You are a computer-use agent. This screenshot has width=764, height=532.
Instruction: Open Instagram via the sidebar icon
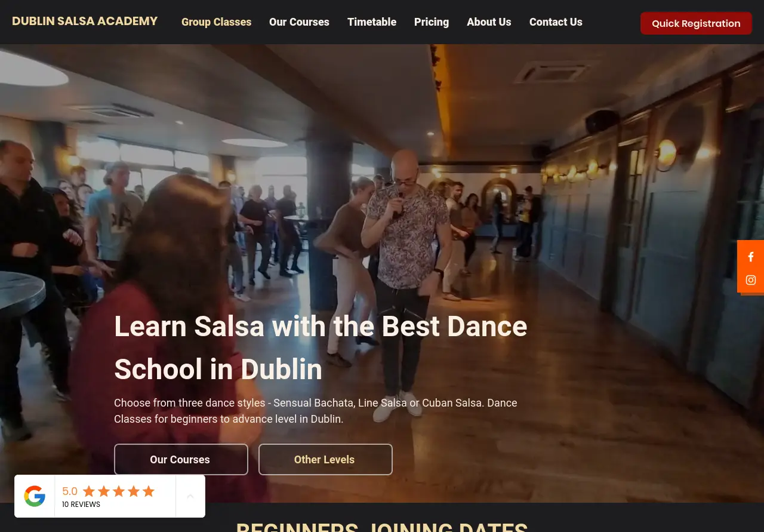tap(750, 279)
